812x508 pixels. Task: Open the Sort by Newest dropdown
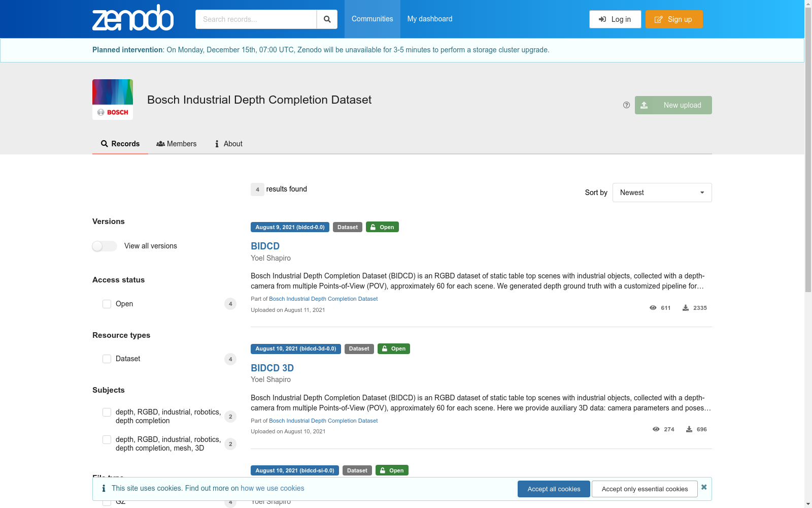click(662, 193)
